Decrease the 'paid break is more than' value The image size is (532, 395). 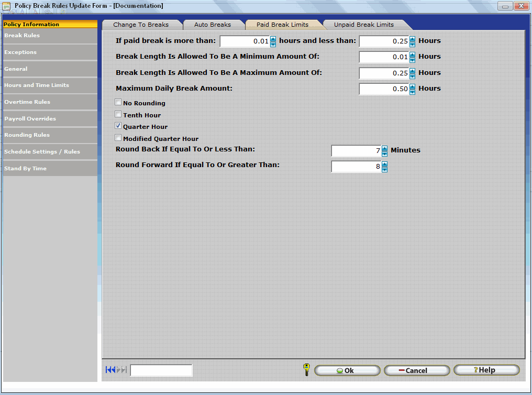click(x=273, y=45)
